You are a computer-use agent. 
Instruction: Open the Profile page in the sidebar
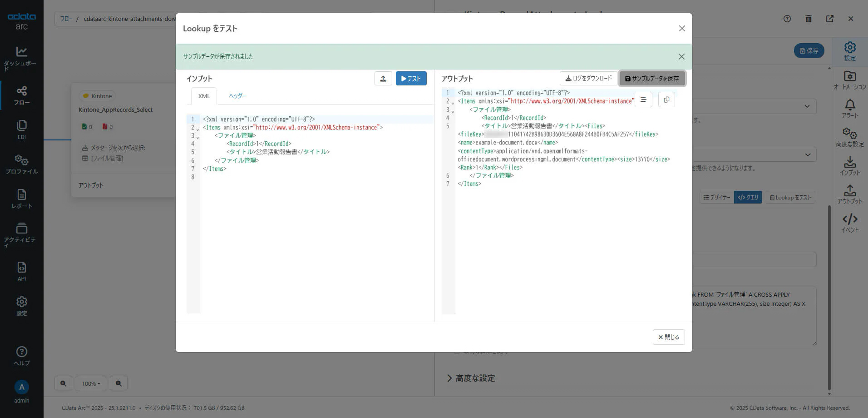[x=21, y=164]
